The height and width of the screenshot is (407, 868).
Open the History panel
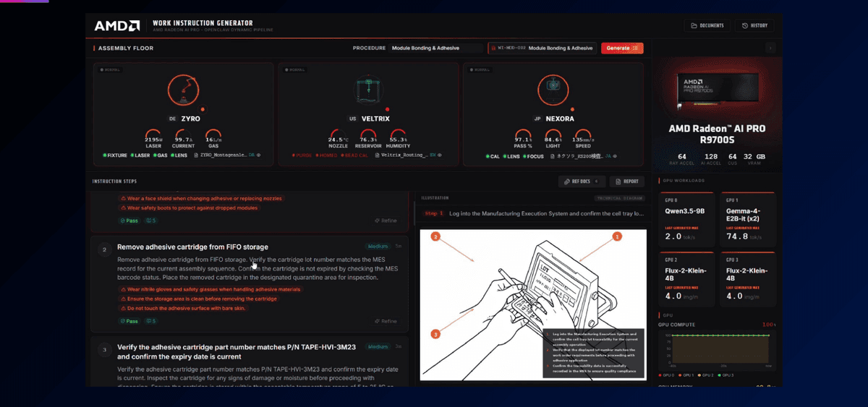[754, 25]
